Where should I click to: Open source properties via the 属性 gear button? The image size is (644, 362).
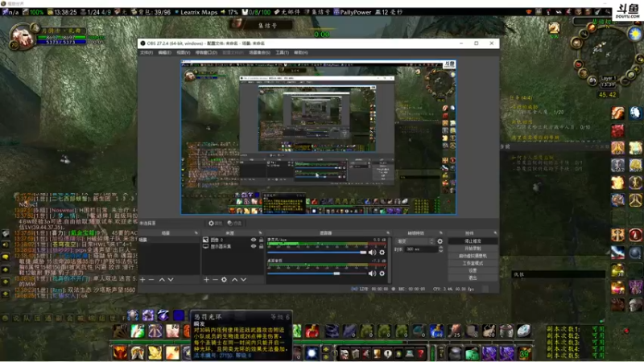pyautogui.click(x=215, y=224)
